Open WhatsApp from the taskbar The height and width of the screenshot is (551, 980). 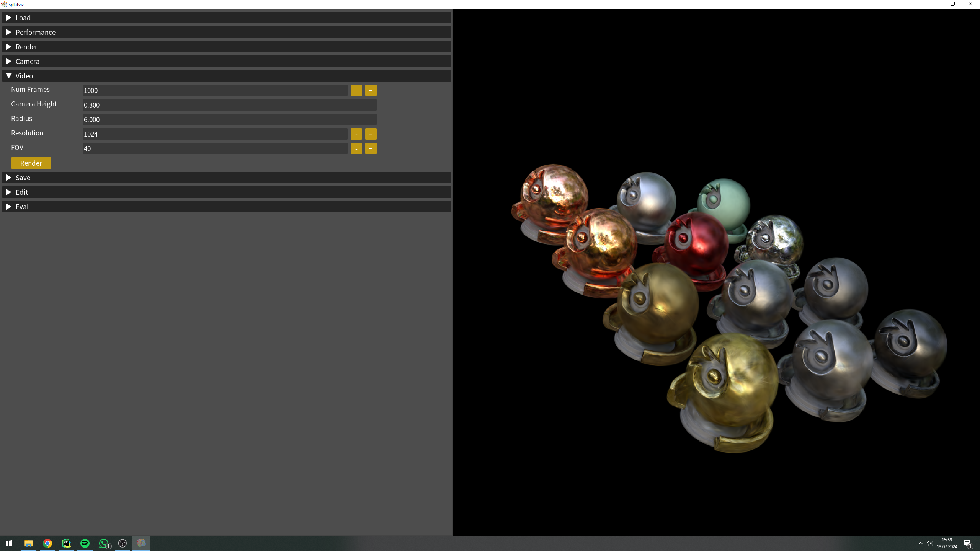click(x=104, y=543)
